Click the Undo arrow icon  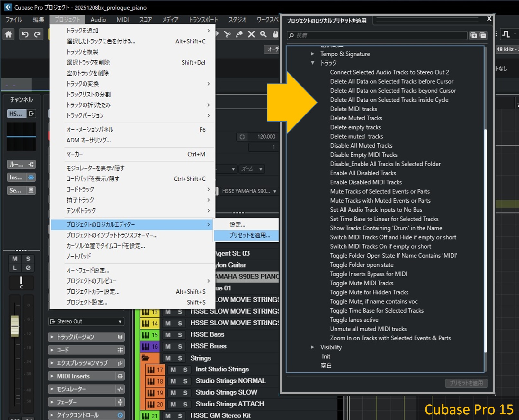pos(25,34)
